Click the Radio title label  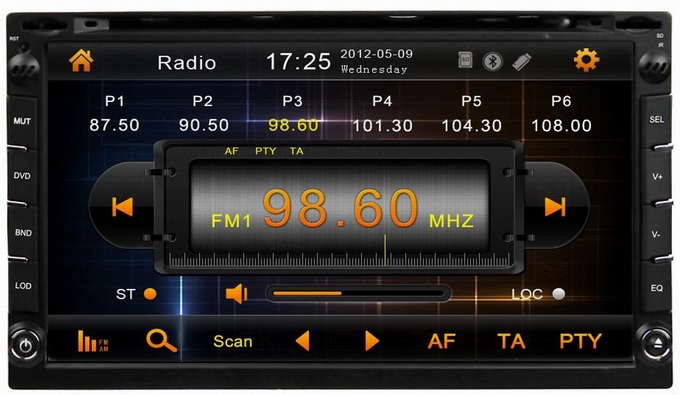[187, 63]
